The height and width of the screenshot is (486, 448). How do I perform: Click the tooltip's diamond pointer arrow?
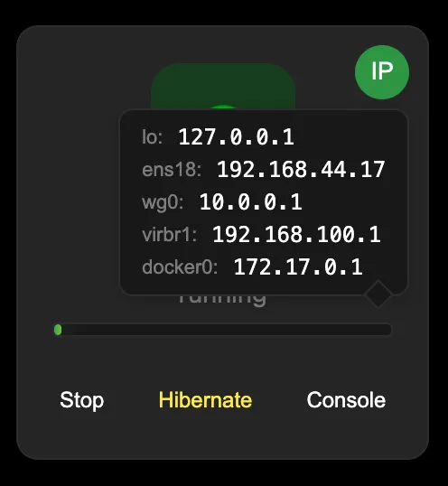[x=378, y=294]
